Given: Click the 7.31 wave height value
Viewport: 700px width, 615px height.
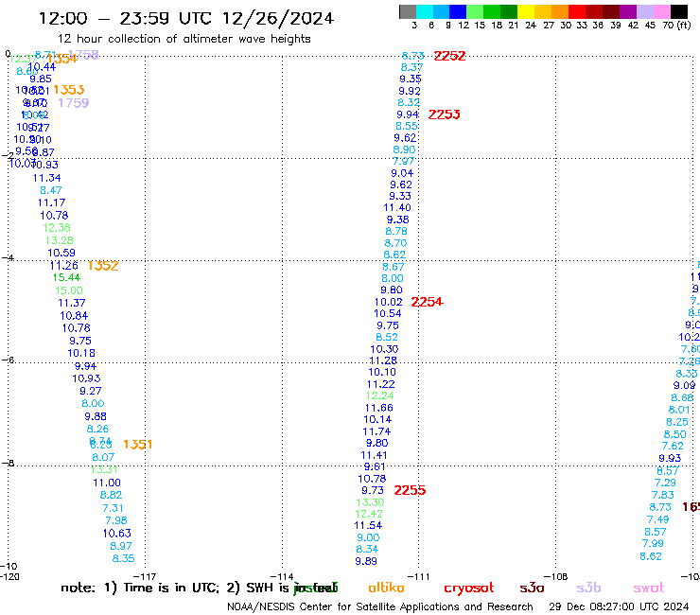Looking at the screenshot, I should [x=113, y=508].
